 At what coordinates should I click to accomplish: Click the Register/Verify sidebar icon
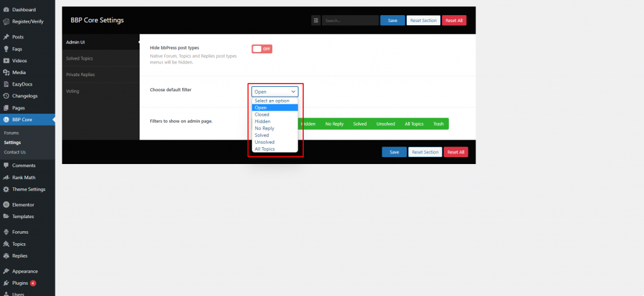[x=6, y=21]
